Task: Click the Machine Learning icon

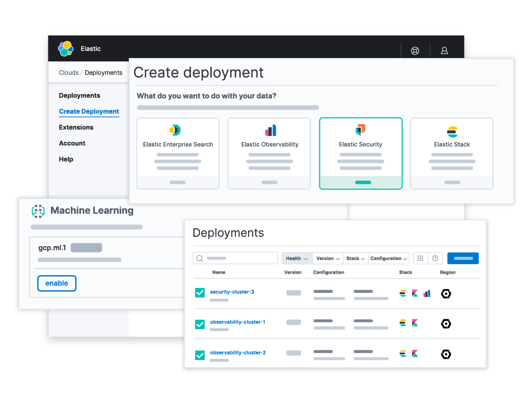Action: click(38, 211)
